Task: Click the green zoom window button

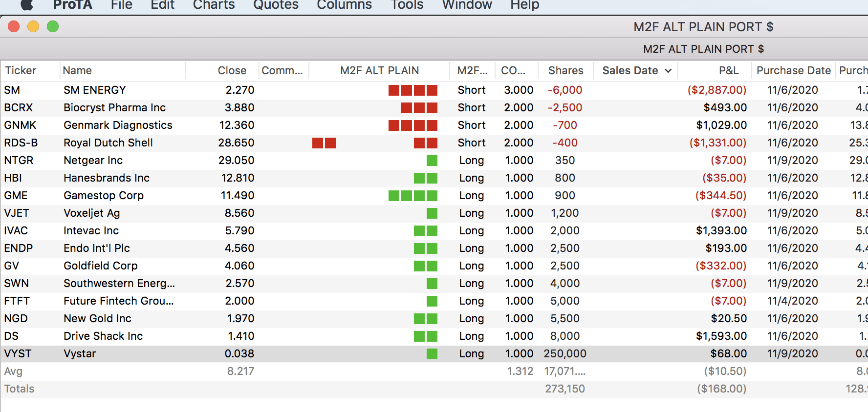Action: pos(53,26)
